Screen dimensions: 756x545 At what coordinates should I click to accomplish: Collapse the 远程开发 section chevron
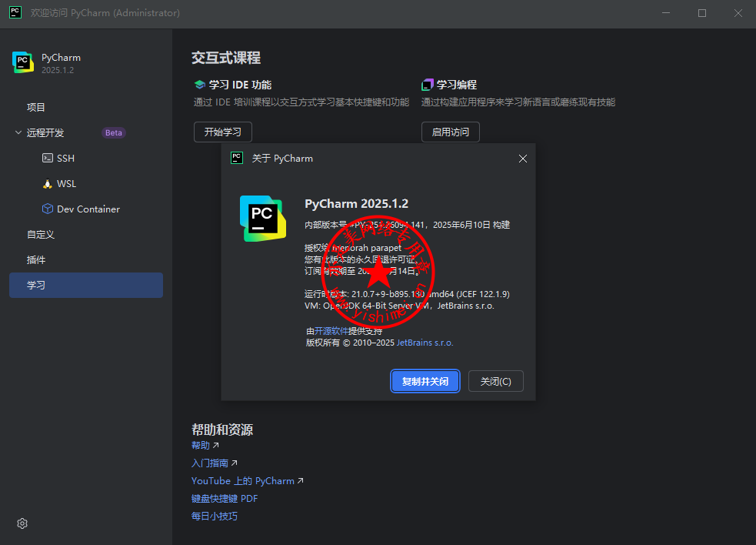point(18,132)
